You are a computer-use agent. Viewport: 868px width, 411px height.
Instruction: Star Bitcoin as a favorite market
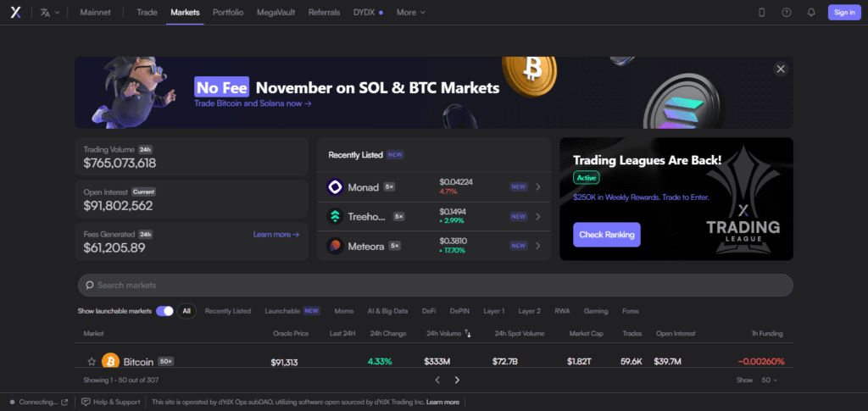[x=92, y=362]
